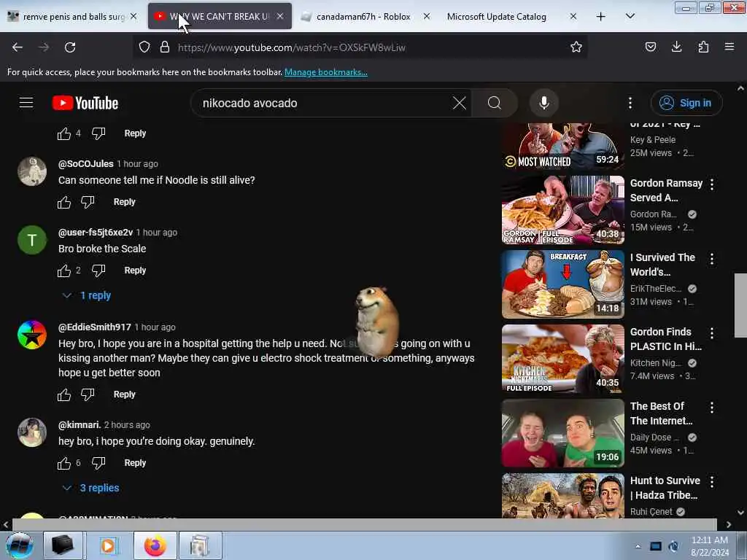
Task: List all tabs with the dropdown chevron
Action: (630, 17)
